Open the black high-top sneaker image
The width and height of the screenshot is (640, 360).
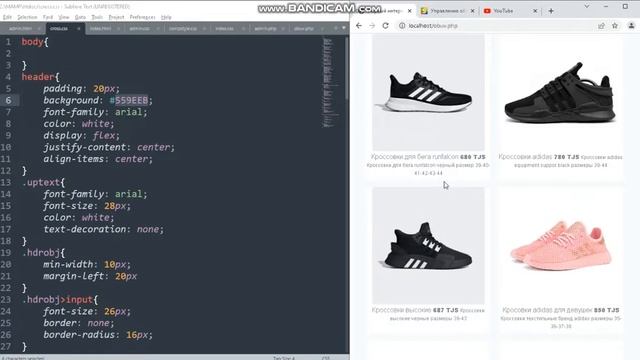[x=428, y=245]
